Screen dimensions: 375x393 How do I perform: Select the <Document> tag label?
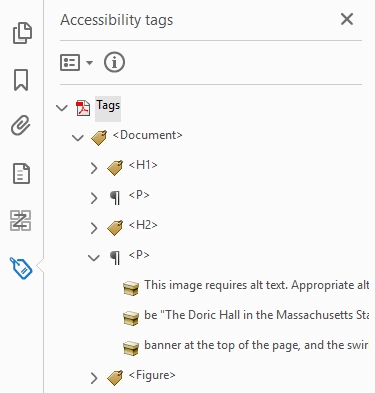(x=148, y=135)
